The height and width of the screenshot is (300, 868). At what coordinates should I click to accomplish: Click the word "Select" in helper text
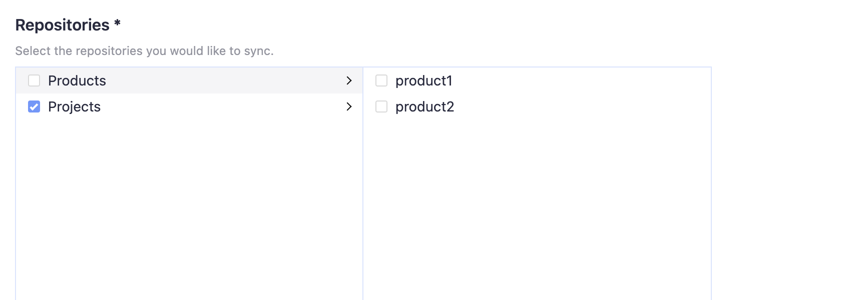pos(33,51)
